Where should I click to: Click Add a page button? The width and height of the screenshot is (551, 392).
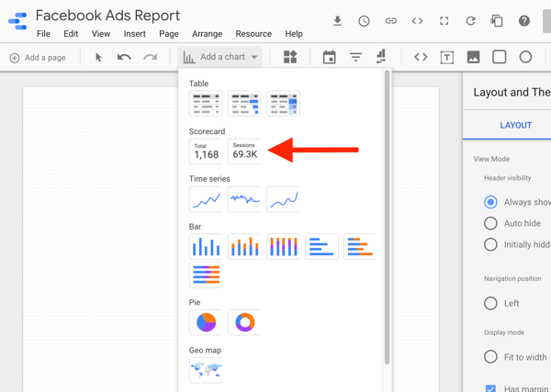[x=38, y=58]
